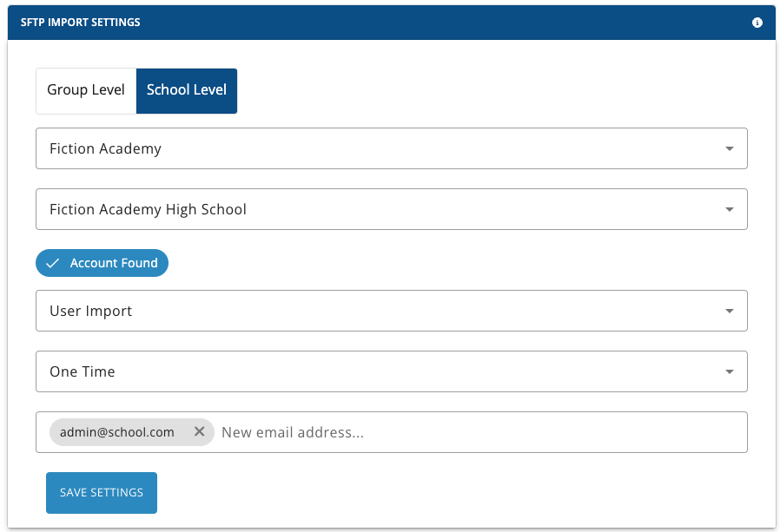Switch to Group Level tab
The height and width of the screenshot is (532, 780).
tap(86, 91)
